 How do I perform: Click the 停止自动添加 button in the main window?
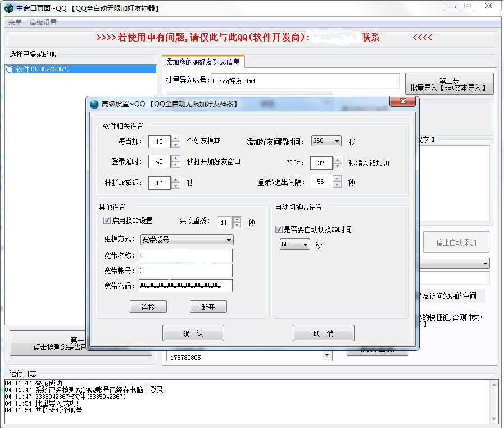(x=456, y=242)
